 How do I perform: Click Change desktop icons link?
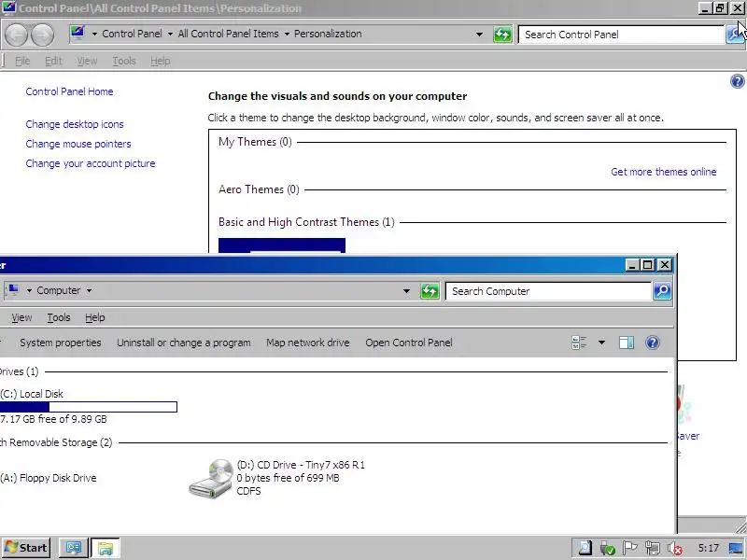(x=75, y=124)
